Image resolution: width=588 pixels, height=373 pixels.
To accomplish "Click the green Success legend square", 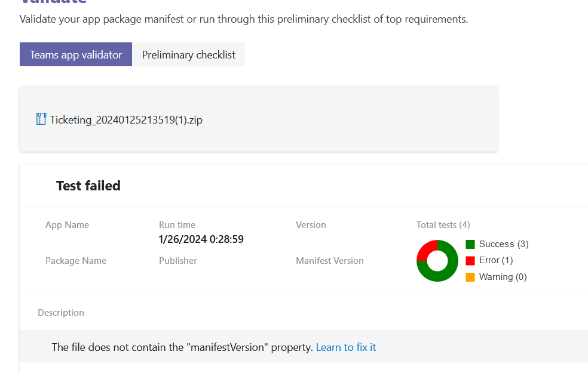I will [x=470, y=244].
